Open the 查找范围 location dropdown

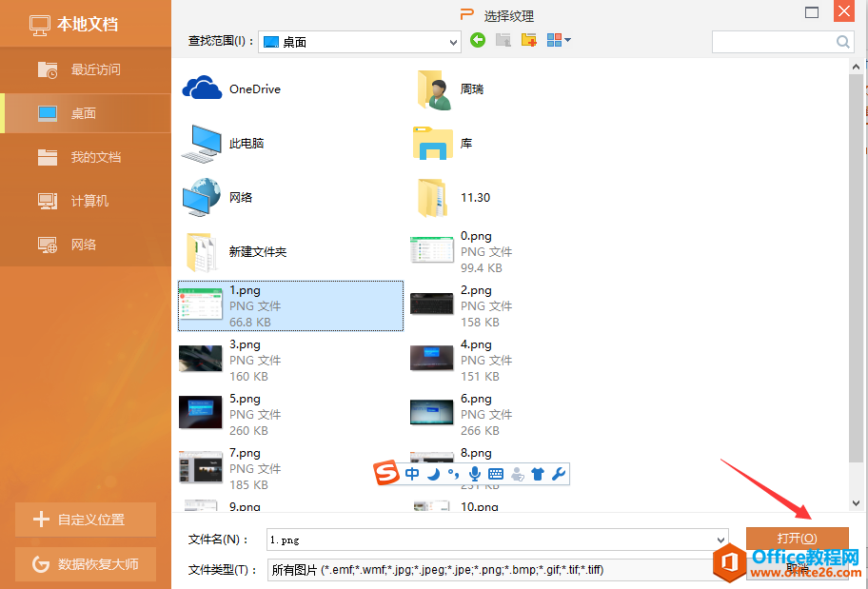point(451,42)
